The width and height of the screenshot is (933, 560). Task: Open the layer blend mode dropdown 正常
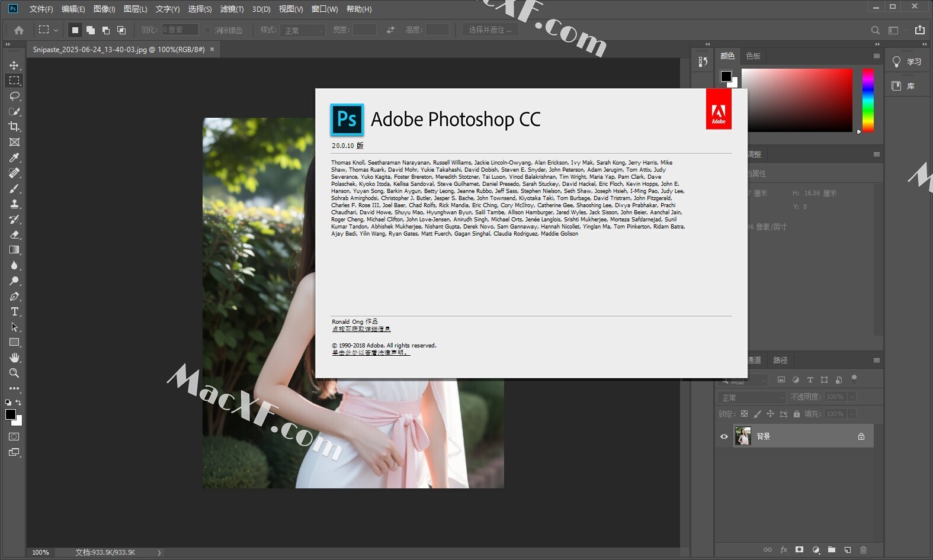(751, 397)
